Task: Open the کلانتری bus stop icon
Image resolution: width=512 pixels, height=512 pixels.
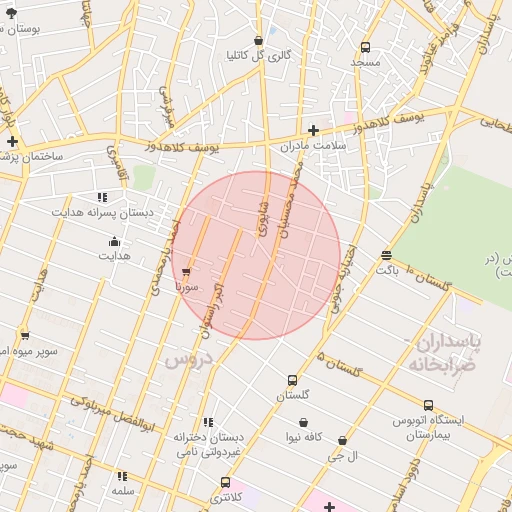Action: (x=225, y=482)
